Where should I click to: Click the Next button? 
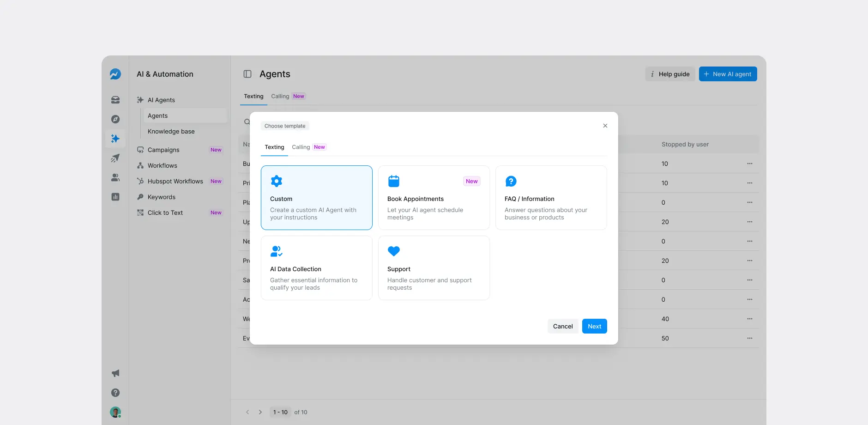coord(595,326)
